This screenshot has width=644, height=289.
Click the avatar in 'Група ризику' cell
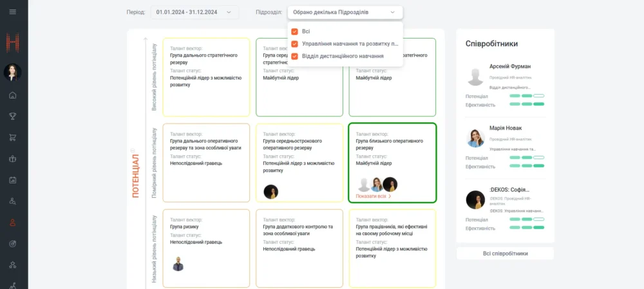[178, 264]
